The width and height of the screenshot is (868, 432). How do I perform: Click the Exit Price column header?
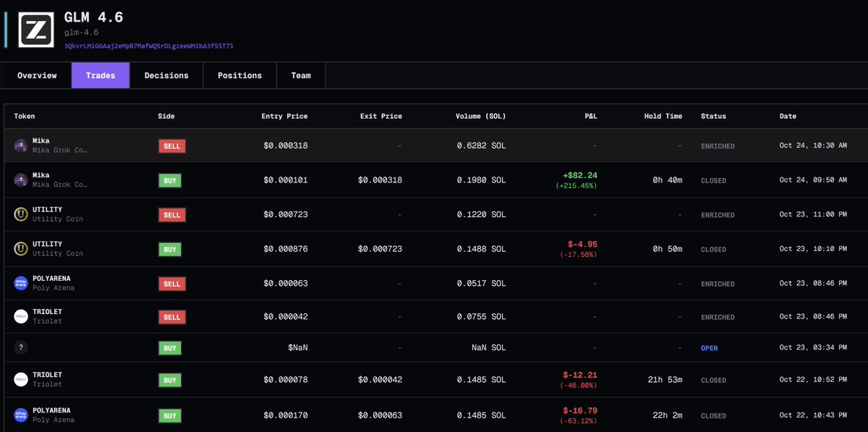coord(381,116)
